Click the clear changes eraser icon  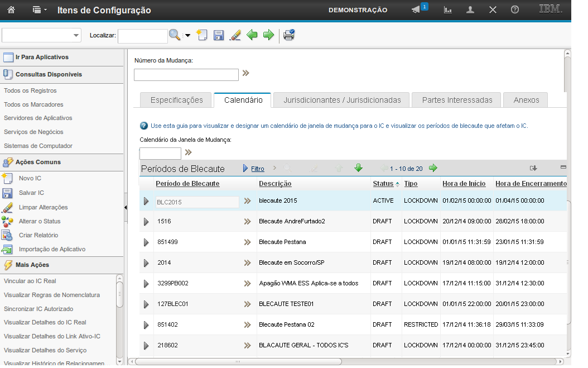(235, 36)
